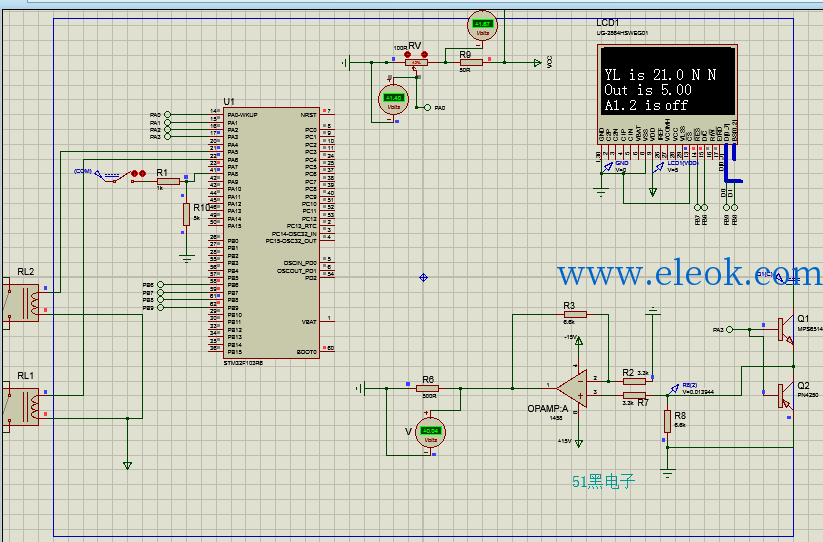Select the R8(2) voltage probe
Viewport: 823px width, 542px height.
point(674,389)
